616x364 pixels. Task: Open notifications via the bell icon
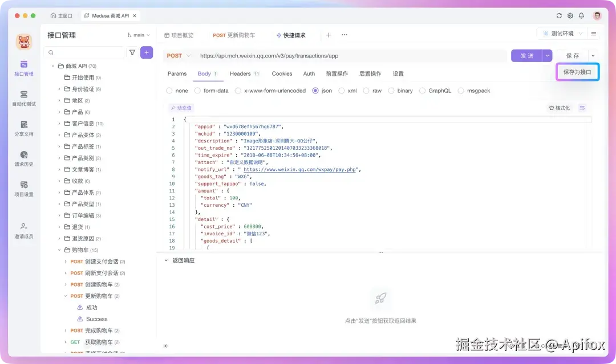pyautogui.click(x=581, y=15)
